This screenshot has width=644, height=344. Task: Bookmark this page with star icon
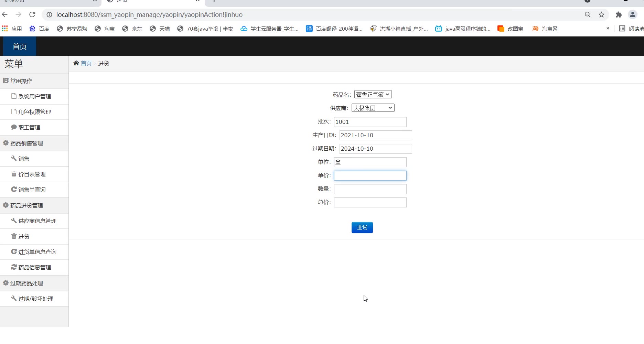601,14
